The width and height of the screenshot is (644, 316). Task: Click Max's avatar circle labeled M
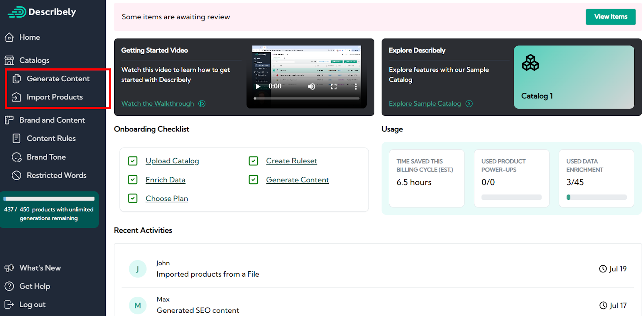[138, 306]
